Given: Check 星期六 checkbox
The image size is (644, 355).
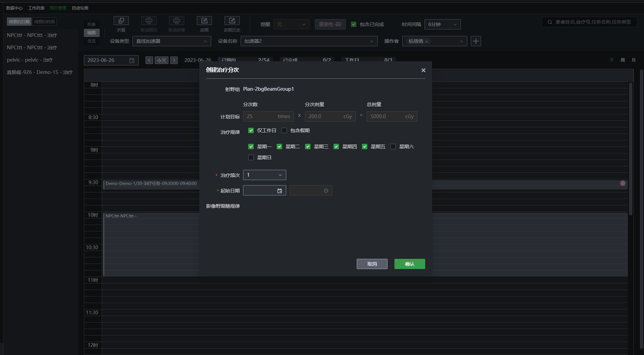Looking at the screenshot, I should pyautogui.click(x=393, y=147).
